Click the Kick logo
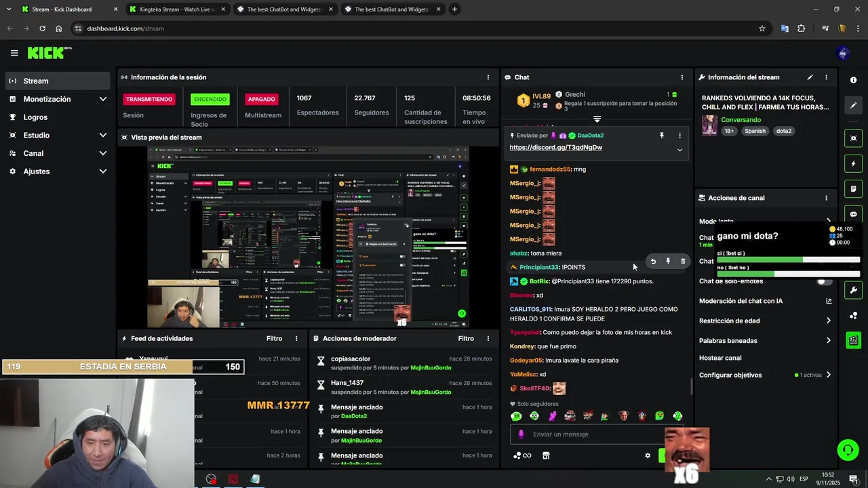 coord(49,53)
